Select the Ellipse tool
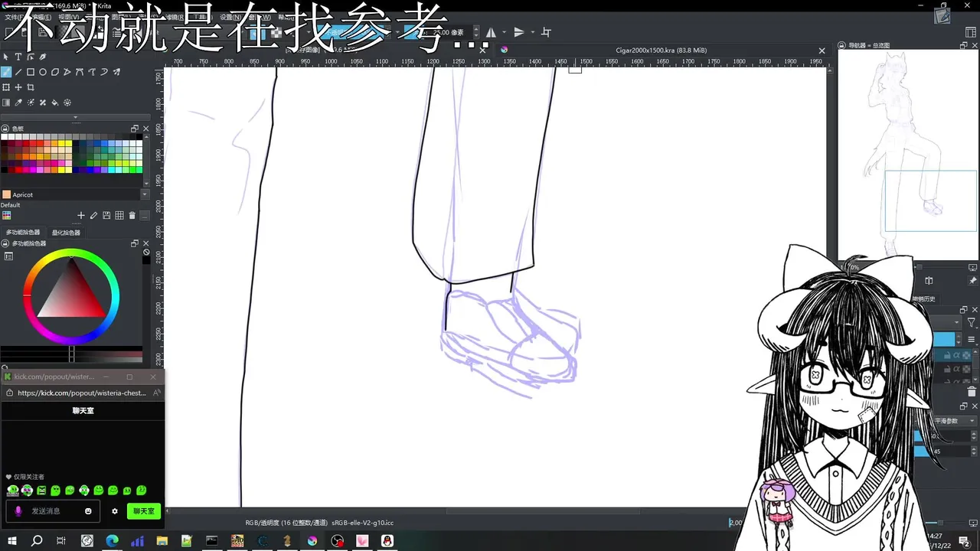This screenshot has height=551, width=980. pos(43,72)
